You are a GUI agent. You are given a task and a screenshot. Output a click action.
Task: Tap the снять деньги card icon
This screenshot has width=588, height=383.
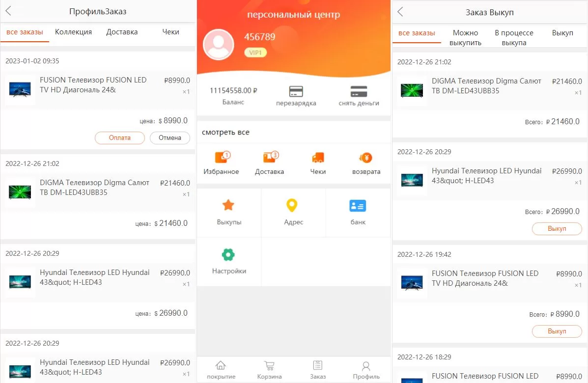pos(359,91)
